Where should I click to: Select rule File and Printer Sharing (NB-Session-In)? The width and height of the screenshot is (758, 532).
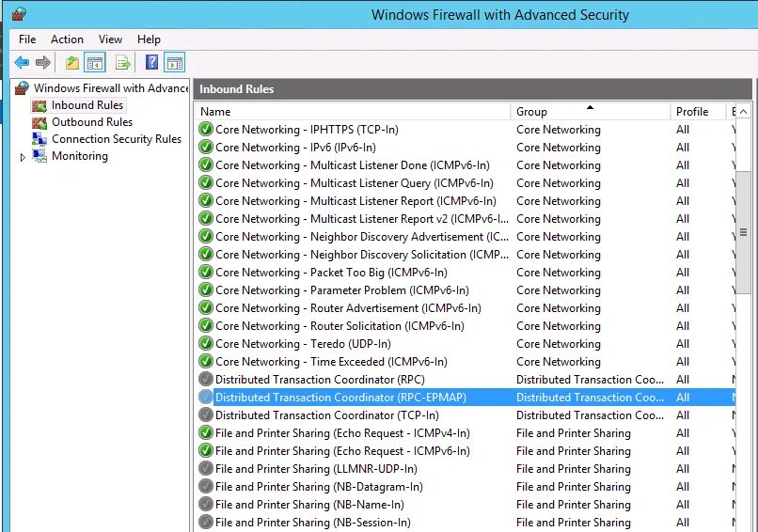pyautogui.click(x=313, y=523)
